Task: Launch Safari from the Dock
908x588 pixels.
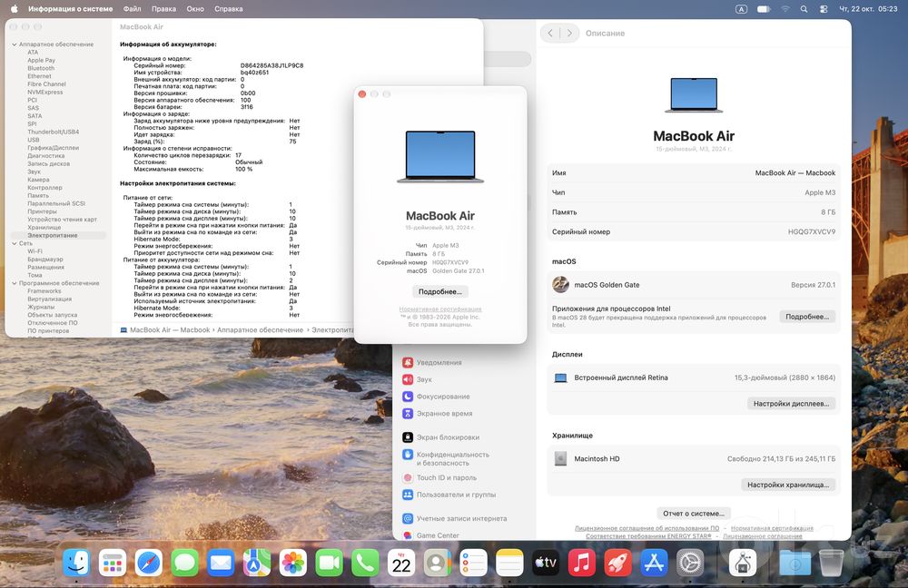Action: [x=148, y=562]
